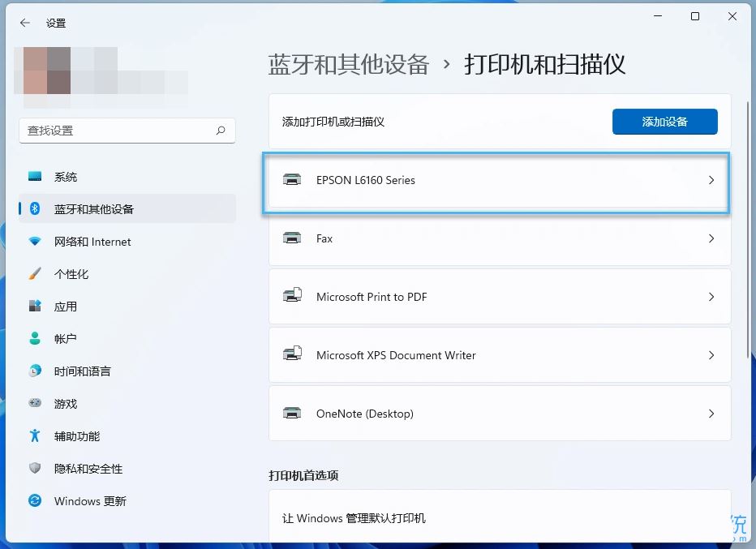Open Windows 更新 settings
The width and height of the screenshot is (756, 549).
(34, 500)
